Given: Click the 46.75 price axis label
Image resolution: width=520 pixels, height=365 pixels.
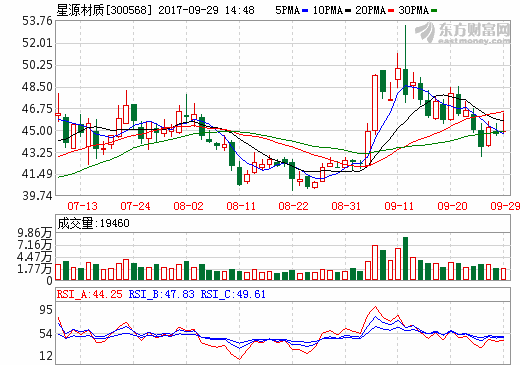Looking at the screenshot, I should point(37,109).
